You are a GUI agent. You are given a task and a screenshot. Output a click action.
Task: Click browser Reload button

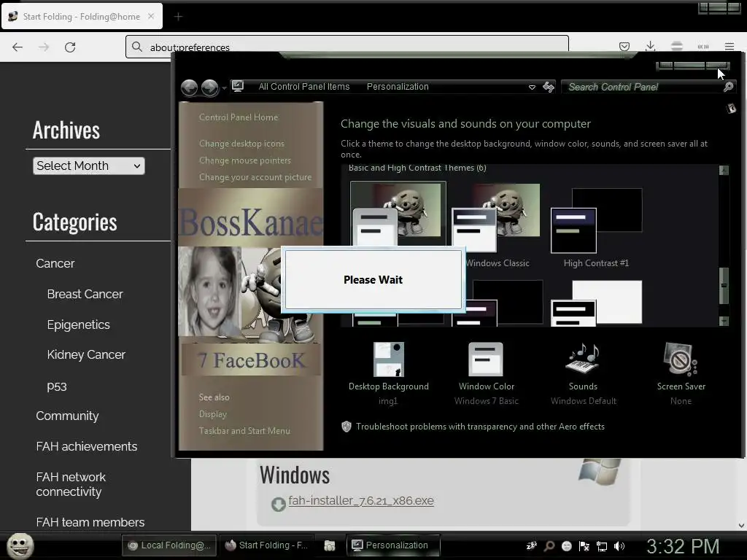(x=70, y=47)
